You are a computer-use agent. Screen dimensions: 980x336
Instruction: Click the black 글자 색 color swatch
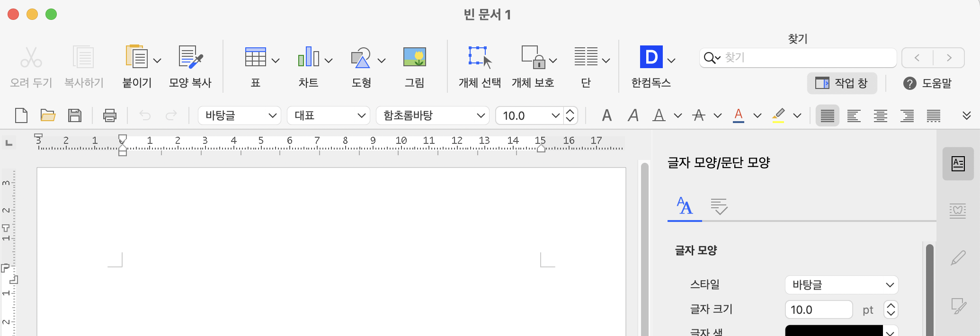click(834, 331)
